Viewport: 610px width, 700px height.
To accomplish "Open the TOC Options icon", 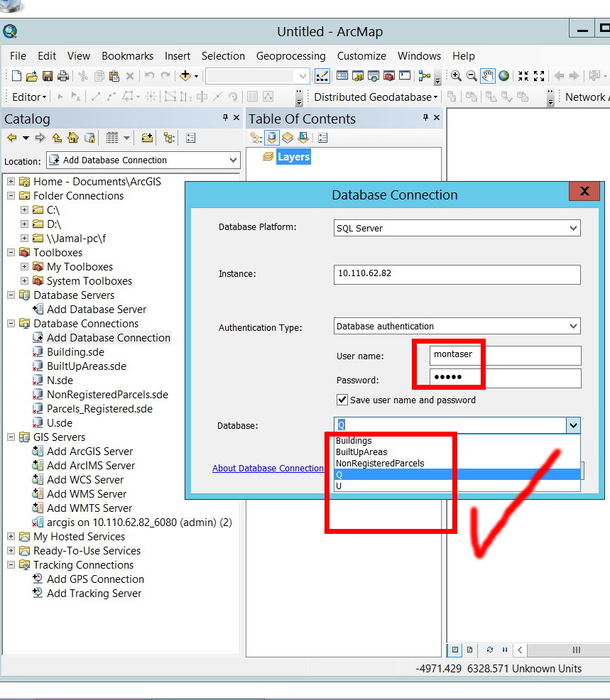I will pyautogui.click(x=323, y=138).
